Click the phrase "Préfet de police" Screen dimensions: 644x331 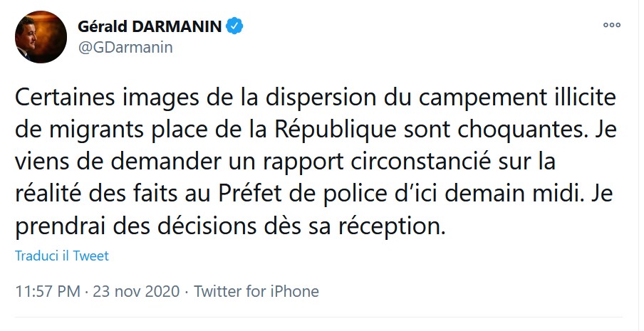click(x=328, y=195)
